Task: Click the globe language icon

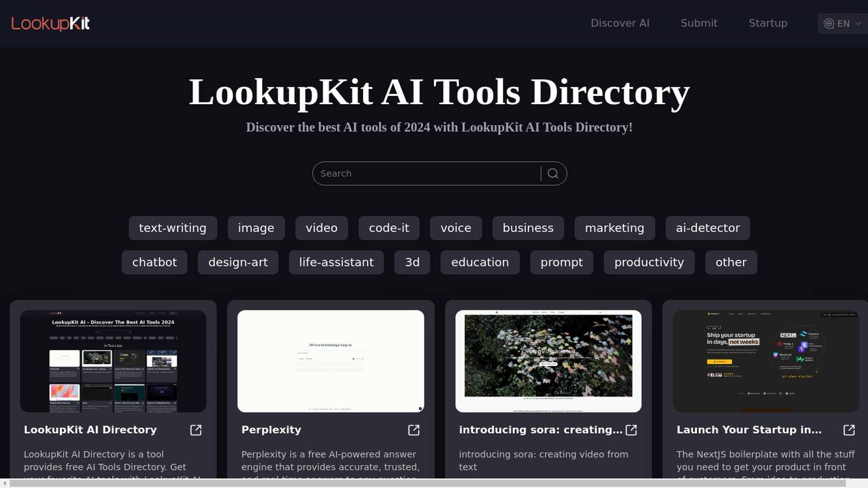Action: [x=828, y=24]
